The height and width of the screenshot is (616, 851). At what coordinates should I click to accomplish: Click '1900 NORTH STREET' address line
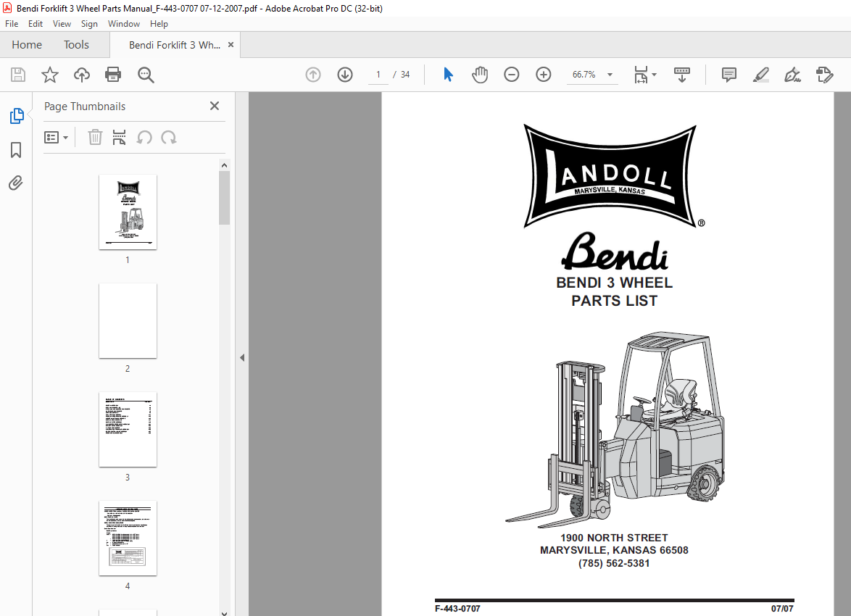tap(614, 538)
